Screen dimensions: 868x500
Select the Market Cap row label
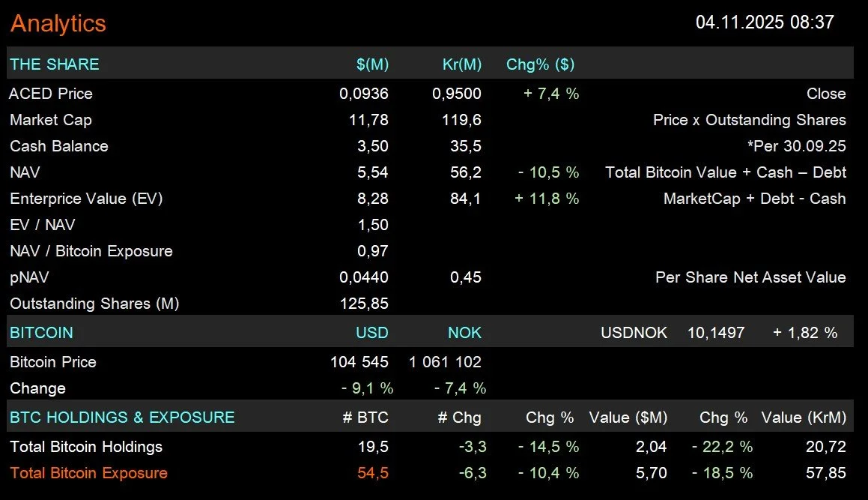pos(51,120)
